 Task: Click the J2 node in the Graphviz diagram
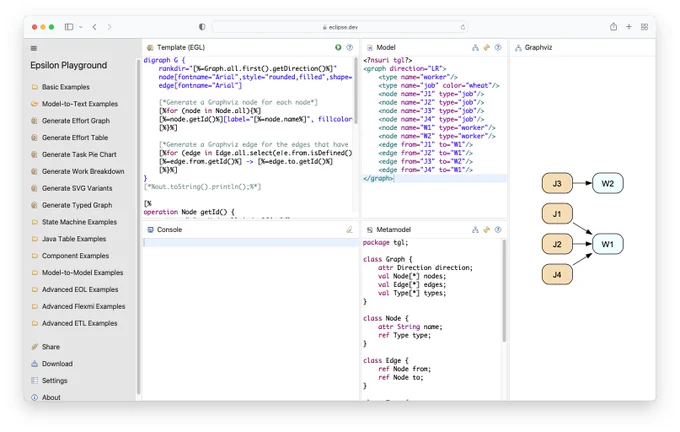point(557,244)
